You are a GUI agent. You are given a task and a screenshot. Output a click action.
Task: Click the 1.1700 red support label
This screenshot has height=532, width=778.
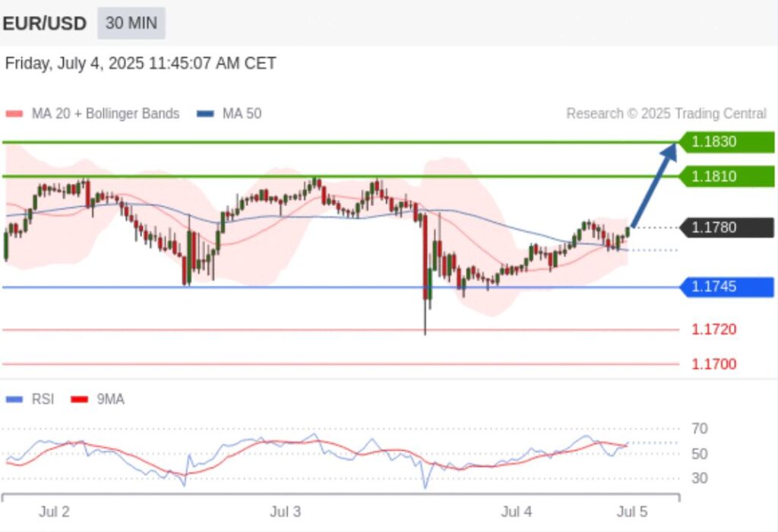tap(713, 364)
